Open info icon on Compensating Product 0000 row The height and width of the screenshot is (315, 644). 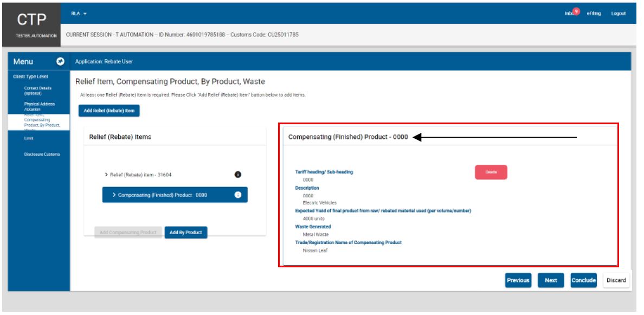tap(237, 195)
